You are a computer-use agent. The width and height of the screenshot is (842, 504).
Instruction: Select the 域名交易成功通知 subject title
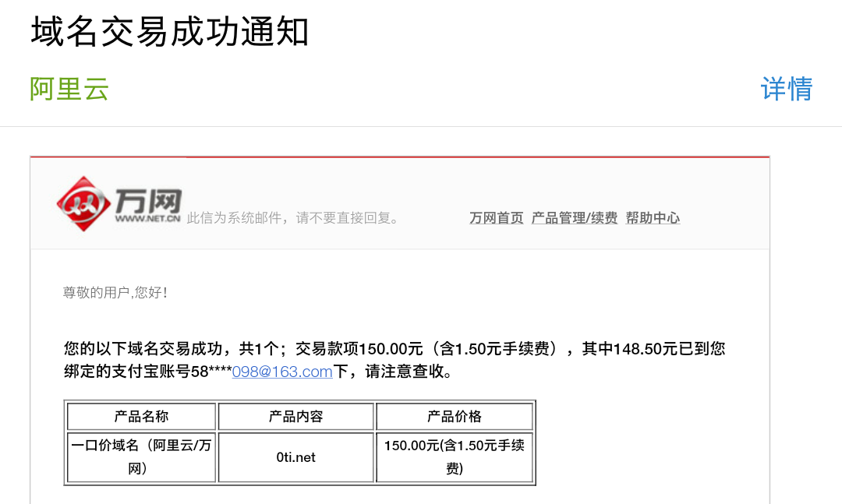point(170,32)
